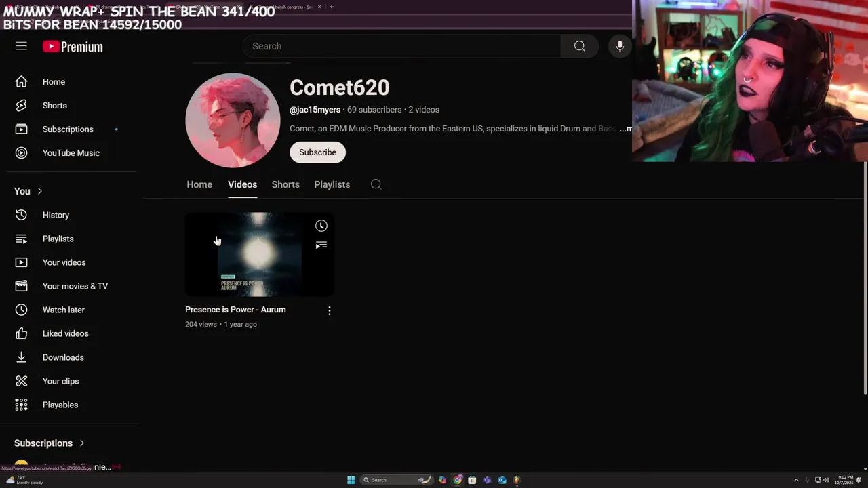Select the Videos tab

coord(242,184)
